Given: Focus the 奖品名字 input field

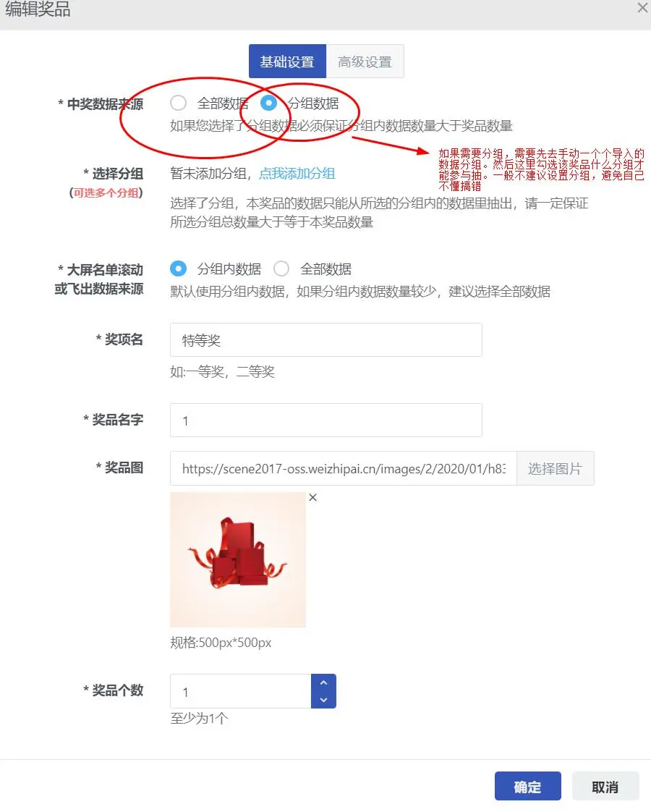Looking at the screenshot, I should point(326,420).
